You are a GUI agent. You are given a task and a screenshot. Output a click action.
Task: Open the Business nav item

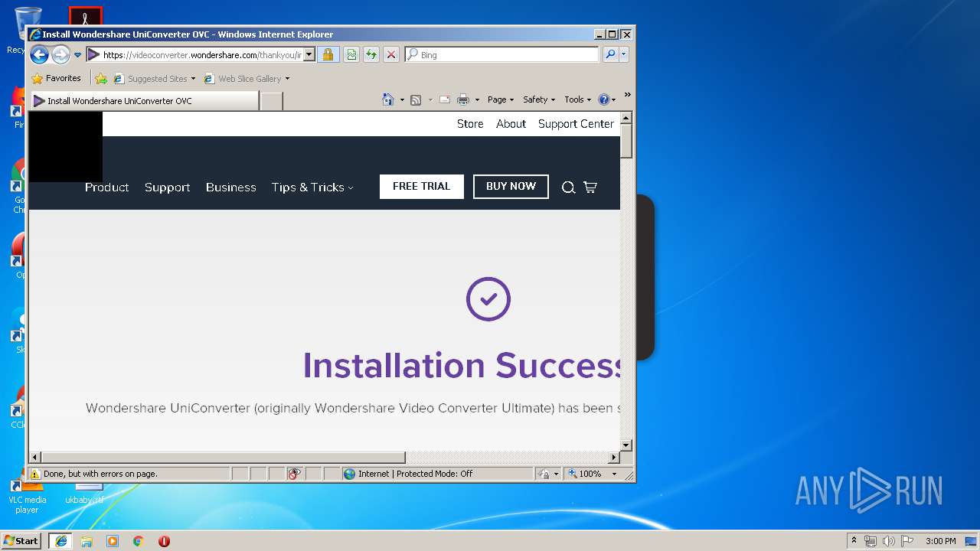click(230, 187)
